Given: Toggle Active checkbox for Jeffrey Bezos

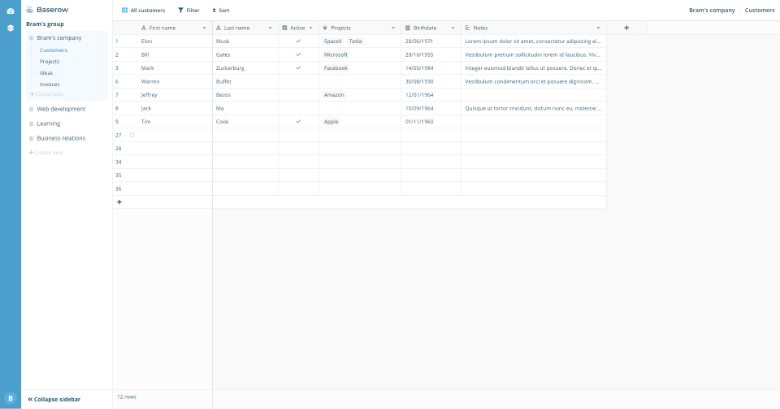Looking at the screenshot, I should coord(298,95).
